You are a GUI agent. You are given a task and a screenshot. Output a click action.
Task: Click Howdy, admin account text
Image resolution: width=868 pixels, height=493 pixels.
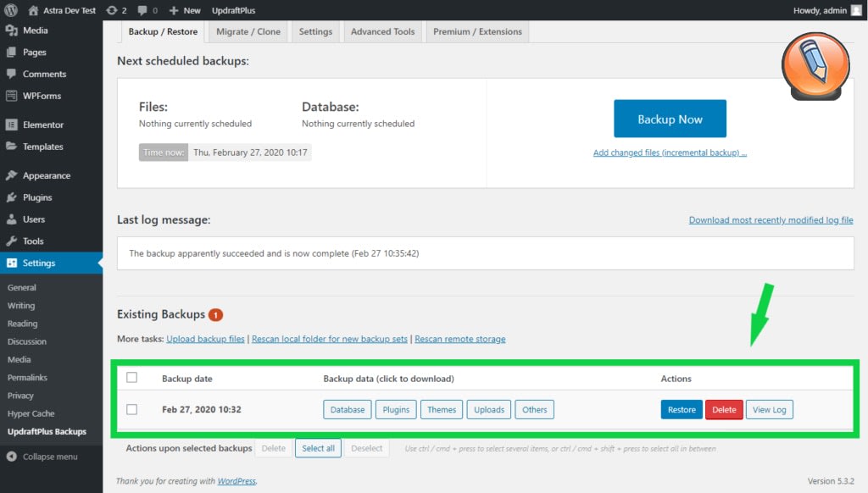click(820, 10)
